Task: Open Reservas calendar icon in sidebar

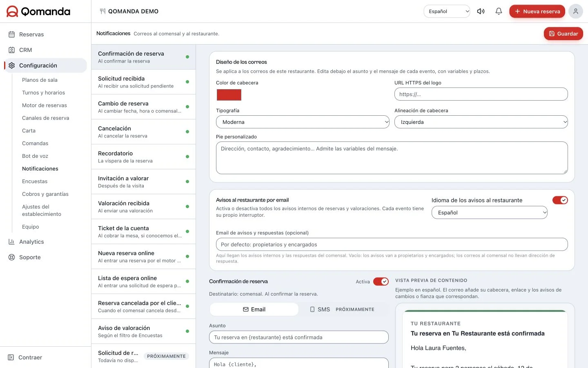Action: pos(11,34)
